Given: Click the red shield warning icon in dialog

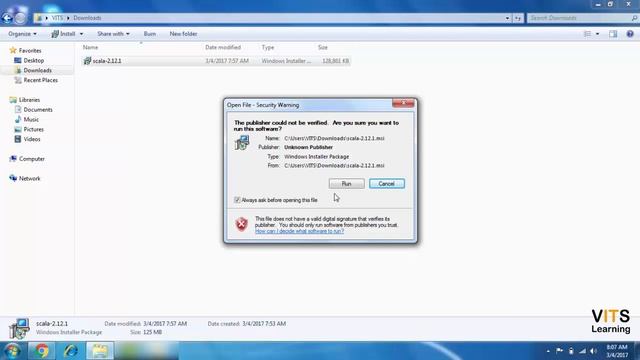Looking at the screenshot, I should coord(242,224).
